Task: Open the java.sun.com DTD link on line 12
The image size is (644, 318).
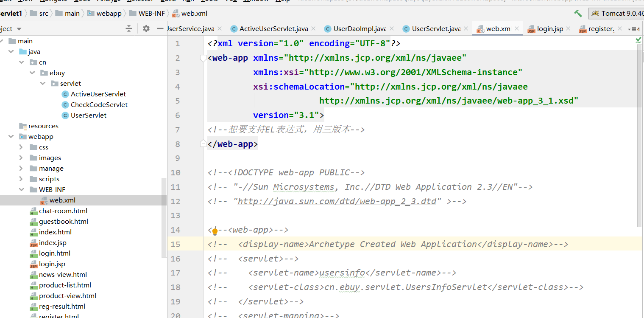Action: tap(337, 201)
